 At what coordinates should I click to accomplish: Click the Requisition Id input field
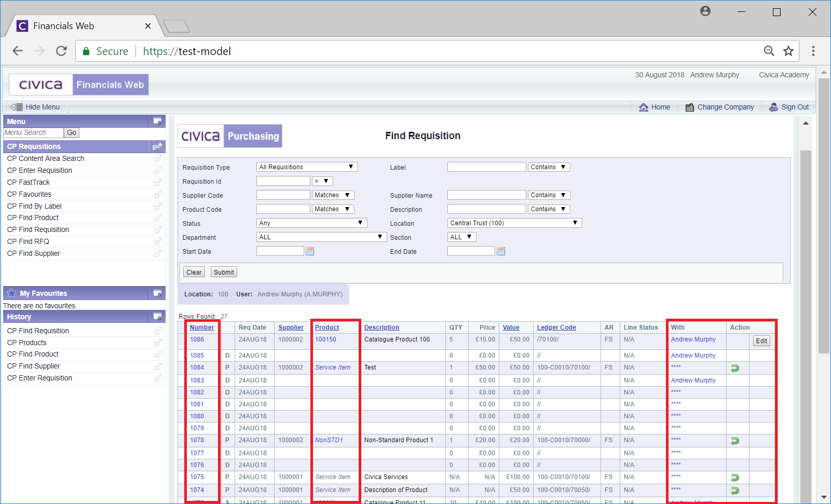pyautogui.click(x=283, y=181)
